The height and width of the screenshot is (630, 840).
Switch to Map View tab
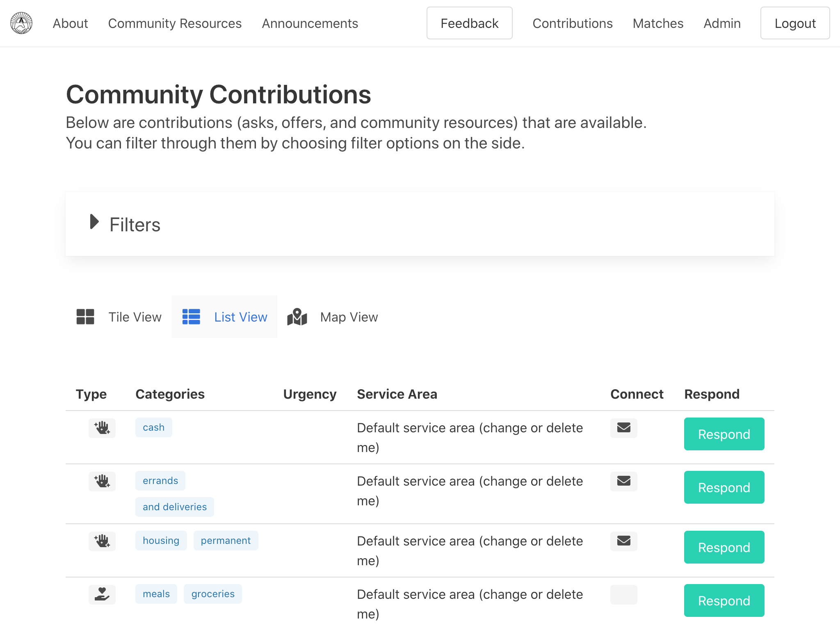click(x=349, y=317)
